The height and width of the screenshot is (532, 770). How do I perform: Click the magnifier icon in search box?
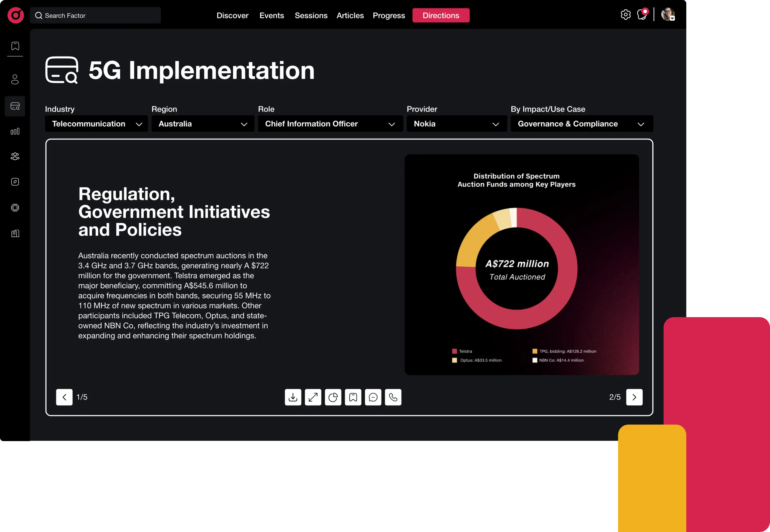39,16
